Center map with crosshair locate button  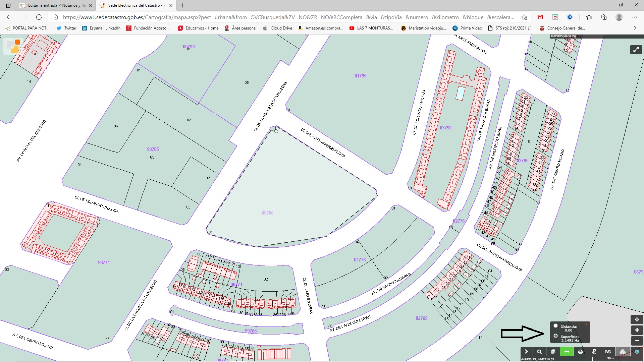(x=637, y=319)
